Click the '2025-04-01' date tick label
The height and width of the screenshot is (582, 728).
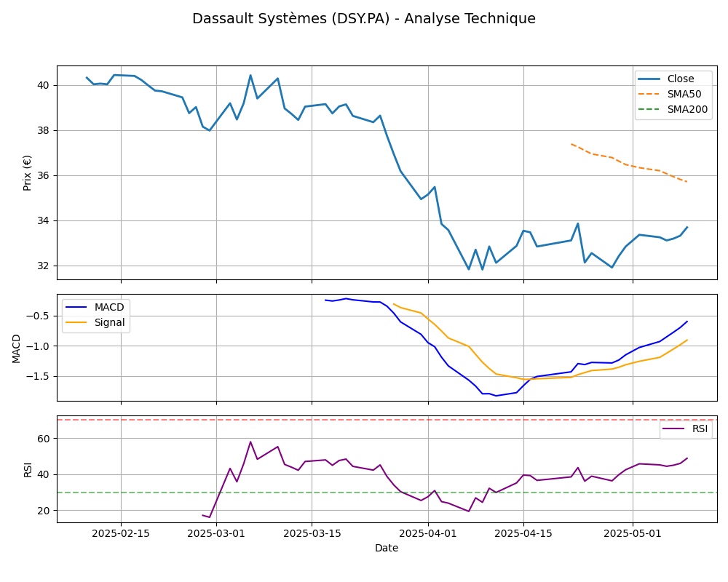tap(428, 534)
